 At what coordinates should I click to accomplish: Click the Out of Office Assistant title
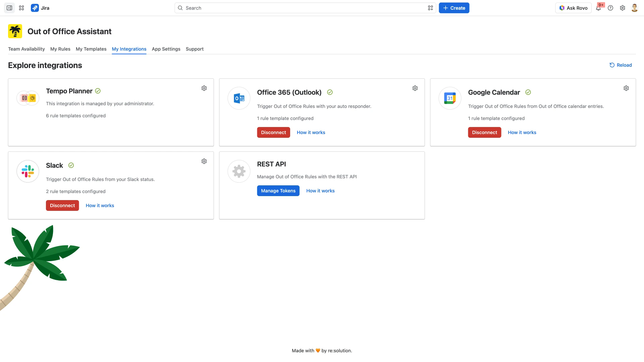click(x=69, y=31)
